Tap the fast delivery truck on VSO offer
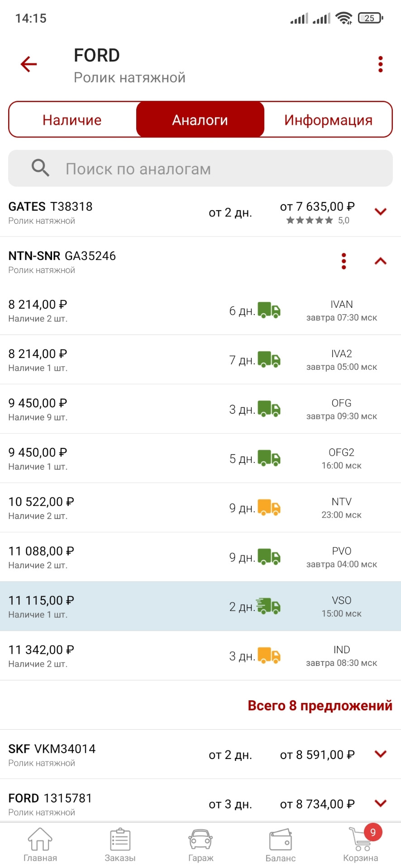 (x=269, y=606)
